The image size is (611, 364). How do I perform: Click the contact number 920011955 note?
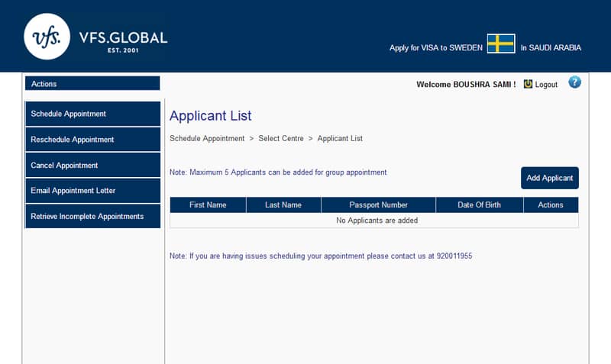click(321, 256)
